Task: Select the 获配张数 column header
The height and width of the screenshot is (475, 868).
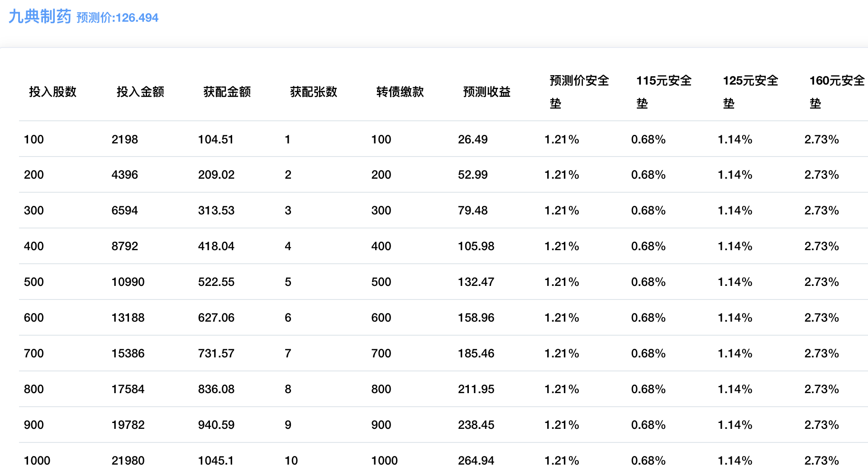Action: (314, 92)
